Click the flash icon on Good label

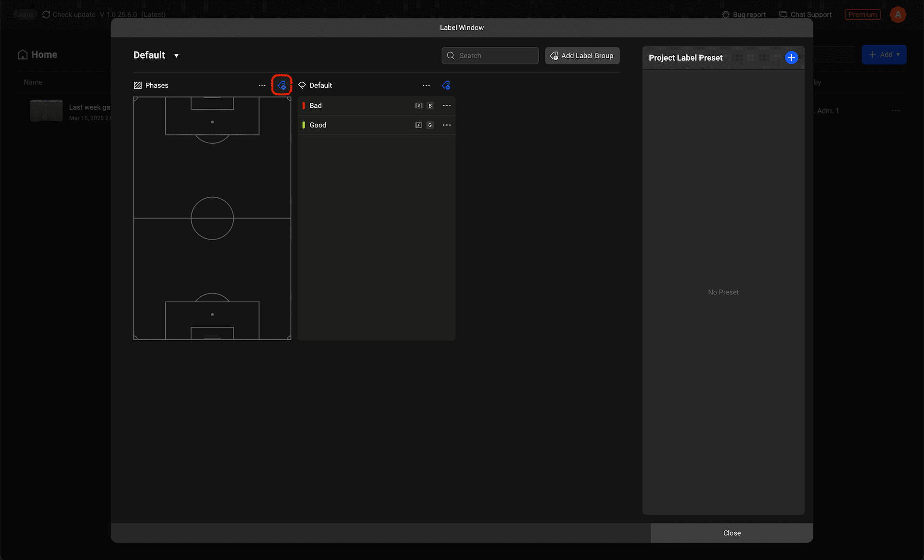419,125
